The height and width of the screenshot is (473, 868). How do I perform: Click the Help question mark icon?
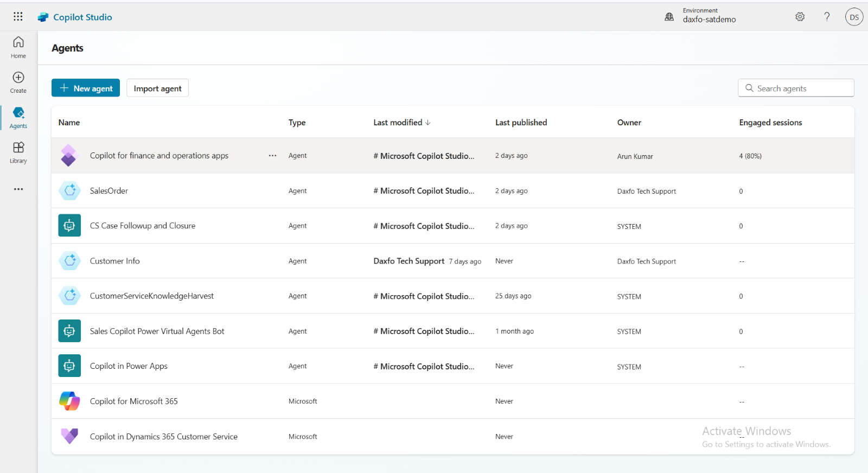coord(827,17)
